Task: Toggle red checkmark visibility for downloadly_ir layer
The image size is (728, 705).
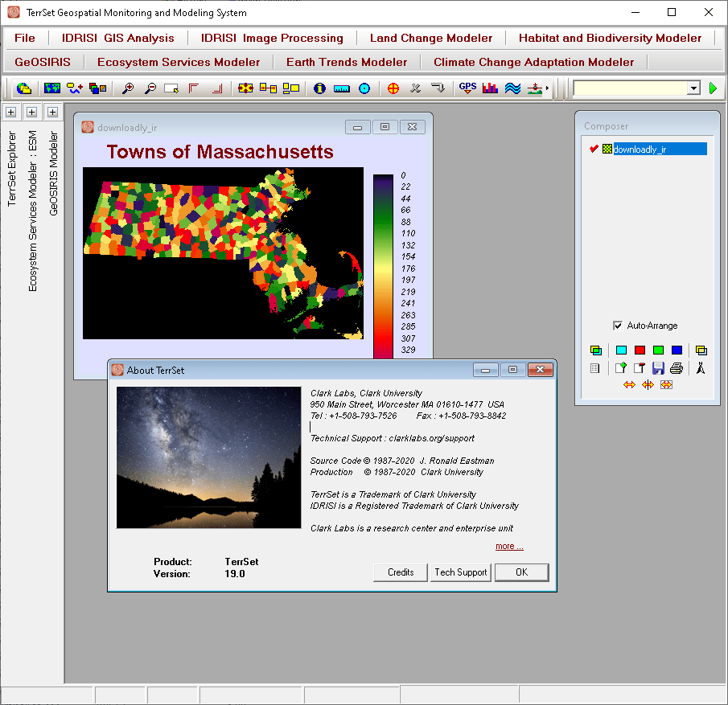Action: 594,149
